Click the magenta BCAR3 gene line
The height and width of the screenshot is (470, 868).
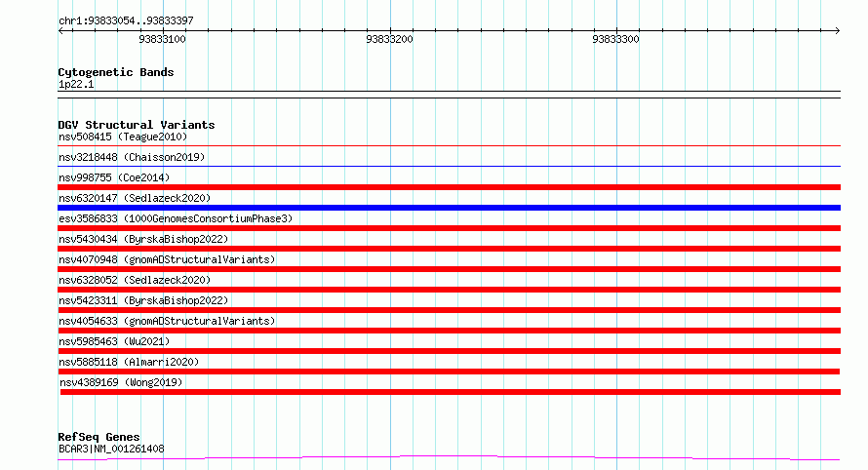point(449,456)
